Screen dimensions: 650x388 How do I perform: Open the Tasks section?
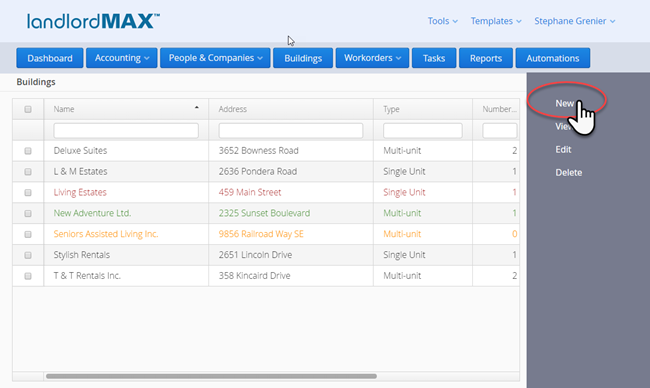(434, 58)
